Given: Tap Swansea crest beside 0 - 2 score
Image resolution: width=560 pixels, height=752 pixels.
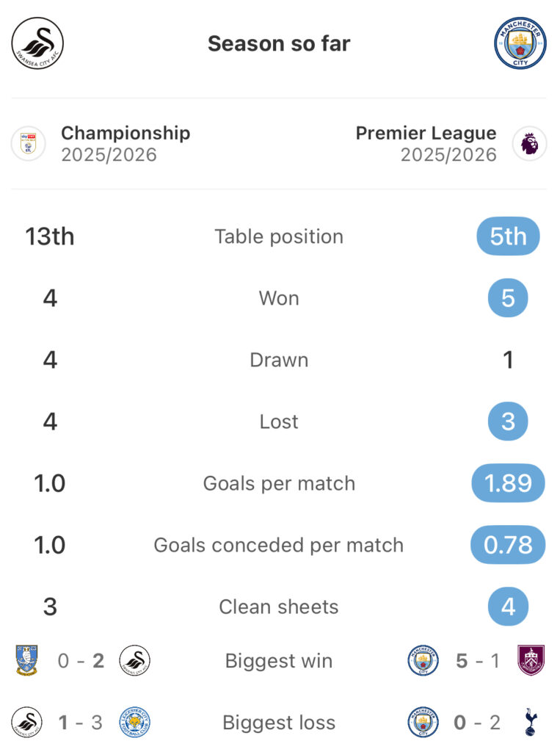Looking at the screenshot, I should [x=135, y=661].
